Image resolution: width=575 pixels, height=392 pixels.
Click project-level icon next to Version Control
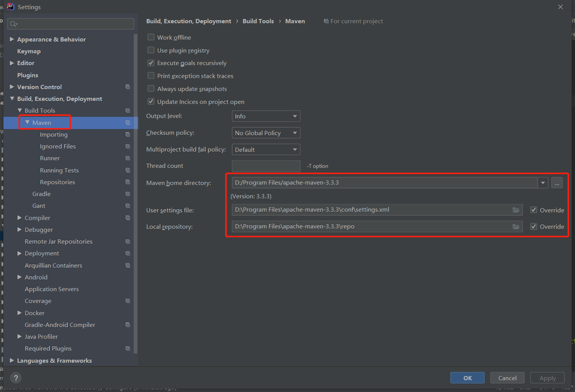[x=128, y=87]
